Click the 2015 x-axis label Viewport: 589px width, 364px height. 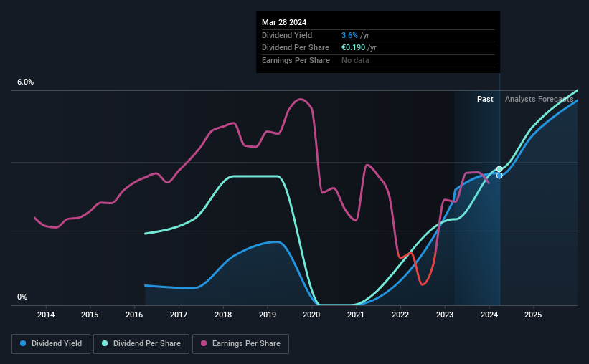click(x=90, y=315)
